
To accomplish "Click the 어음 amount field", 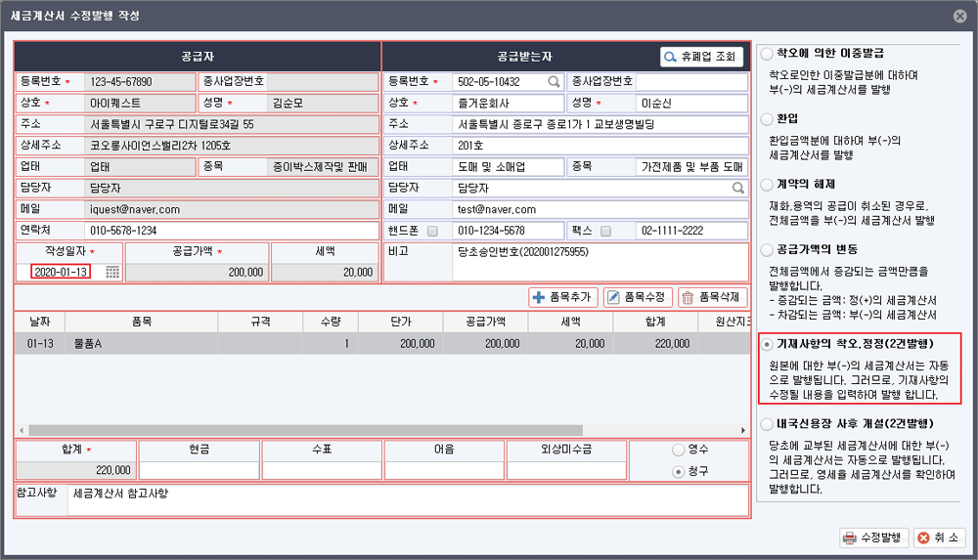I will 444,470.
